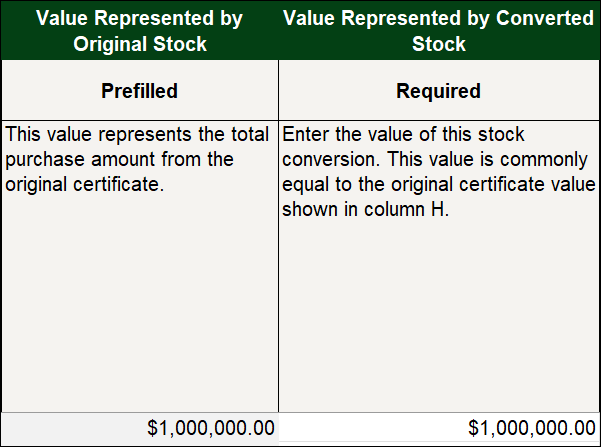
Task: Click the white converted stock value input cell
Action: pyautogui.click(x=439, y=427)
